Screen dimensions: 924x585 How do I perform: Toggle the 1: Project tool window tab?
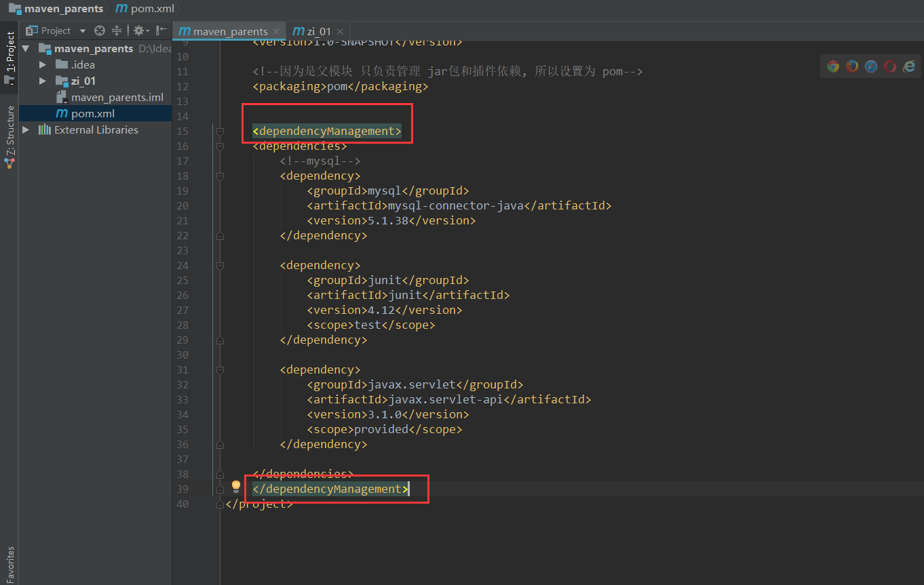(9, 58)
